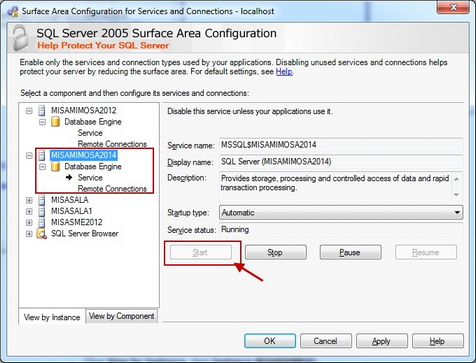Click the Resume service button
This screenshot has height=363, width=476.
point(426,252)
